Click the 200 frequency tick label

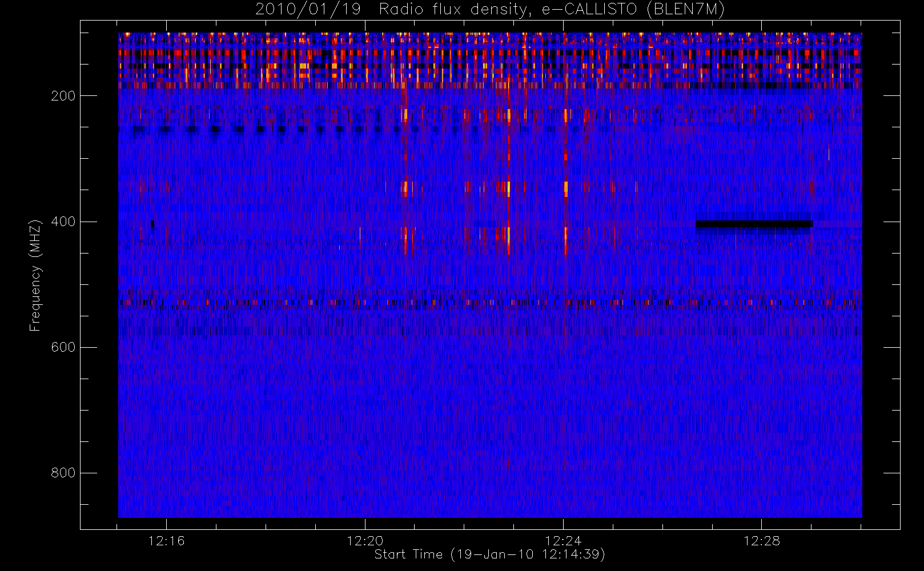point(63,96)
